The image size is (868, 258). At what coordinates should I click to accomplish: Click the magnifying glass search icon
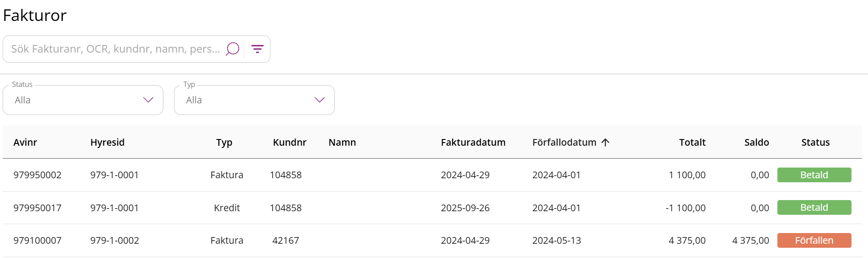click(x=233, y=49)
